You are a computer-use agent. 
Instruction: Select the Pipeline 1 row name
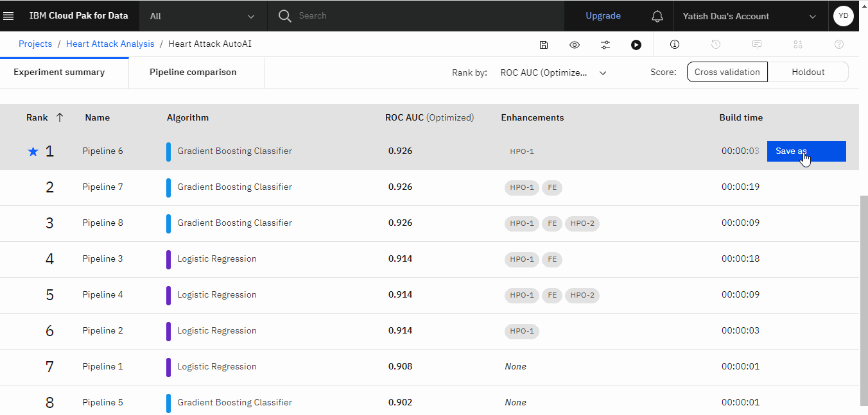click(x=103, y=367)
